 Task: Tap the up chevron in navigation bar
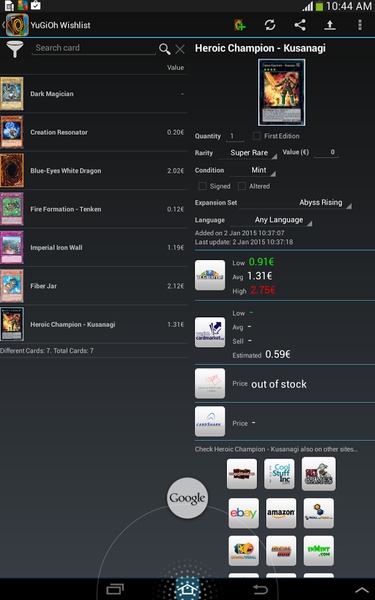click(361, 591)
